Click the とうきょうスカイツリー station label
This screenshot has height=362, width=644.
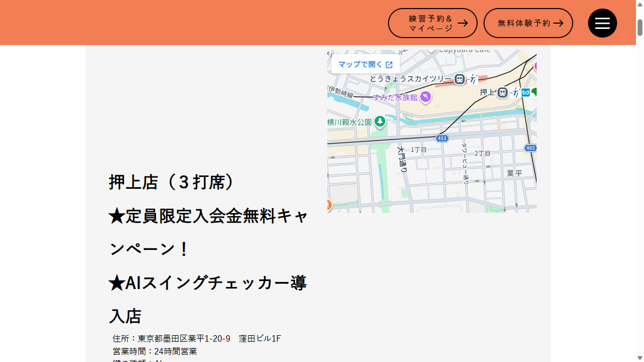click(411, 79)
